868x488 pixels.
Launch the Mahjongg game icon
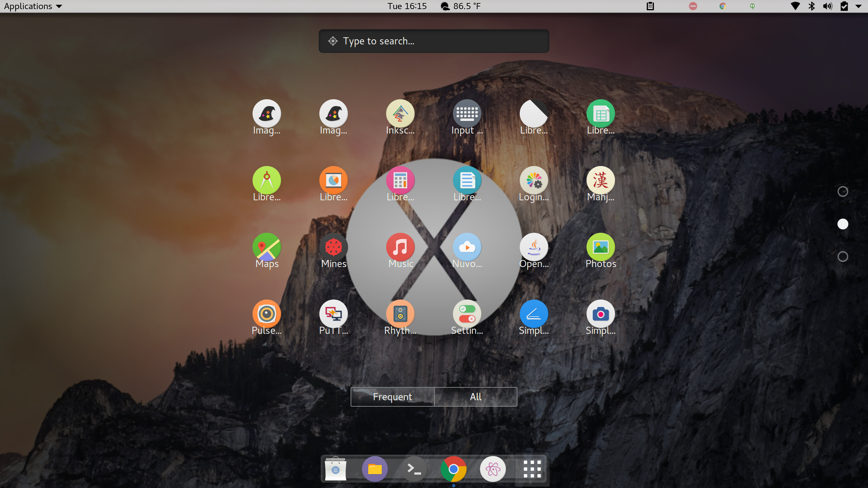600,181
